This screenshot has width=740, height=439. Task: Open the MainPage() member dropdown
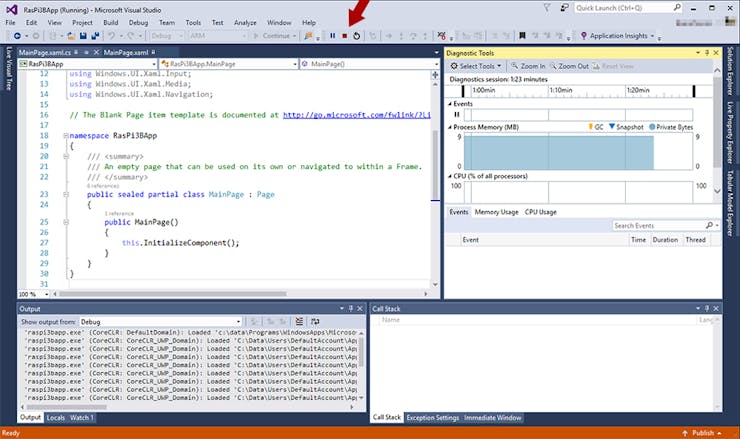click(436, 64)
